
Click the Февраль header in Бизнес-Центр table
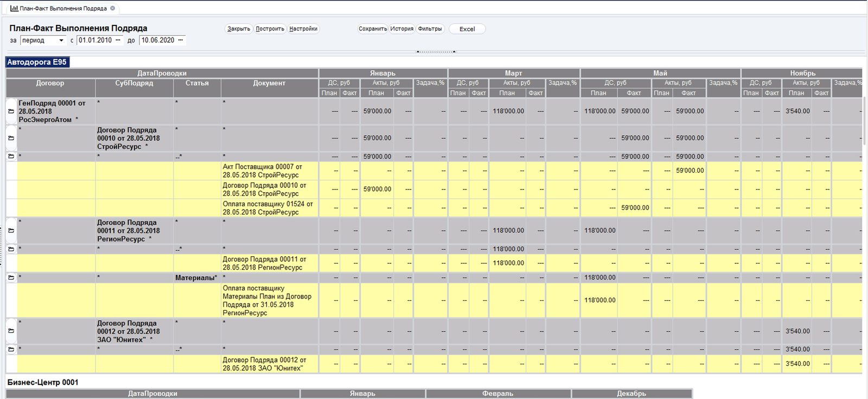coord(498,394)
